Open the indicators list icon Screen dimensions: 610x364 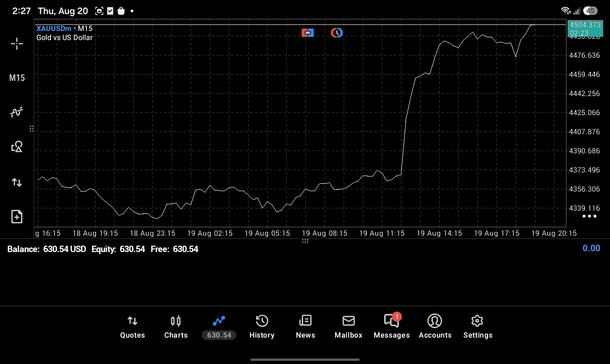click(17, 112)
